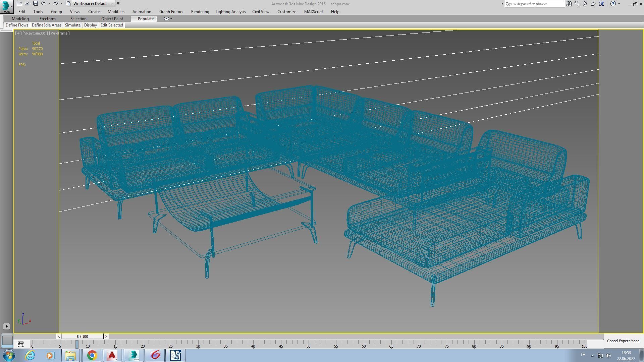Screen dimensions: 644x362
Task: Open Subscription Center key icon
Action: tap(577, 4)
